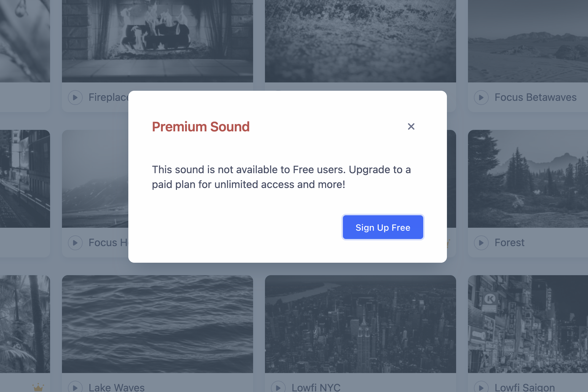588x392 pixels.
Task: Play the Focus Betawaves sound
Action: [x=481, y=98]
